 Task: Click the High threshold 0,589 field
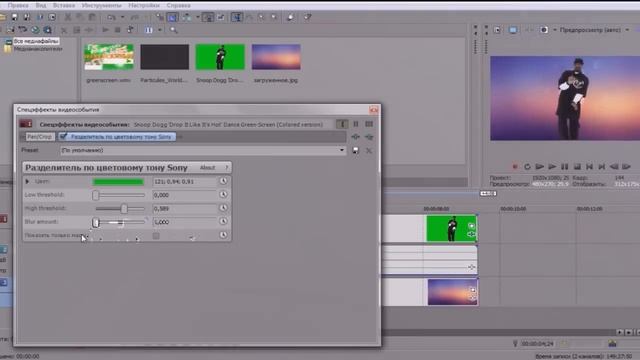(184, 209)
